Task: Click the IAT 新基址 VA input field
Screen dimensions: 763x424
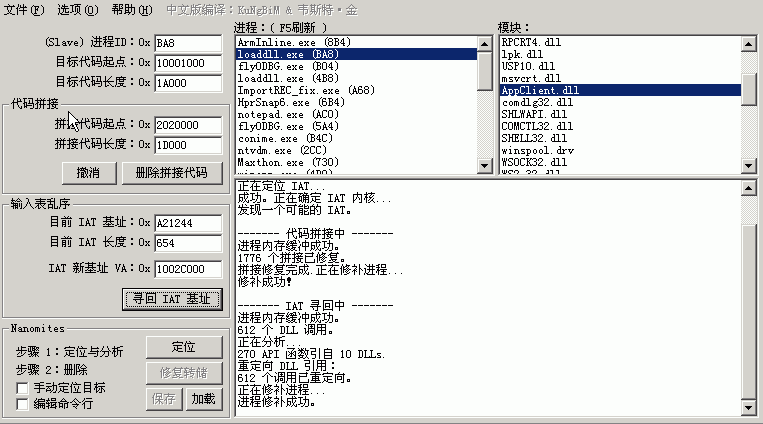Action: pos(188,268)
